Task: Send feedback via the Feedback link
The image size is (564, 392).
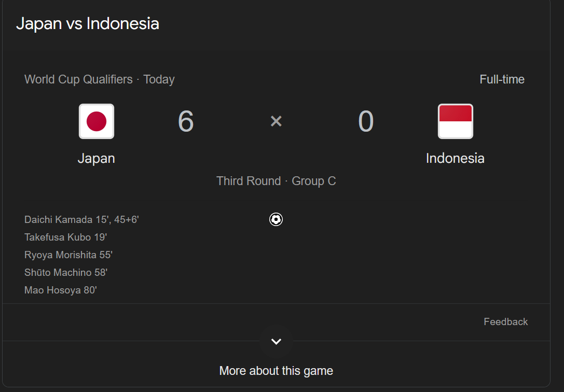Action: [505, 321]
